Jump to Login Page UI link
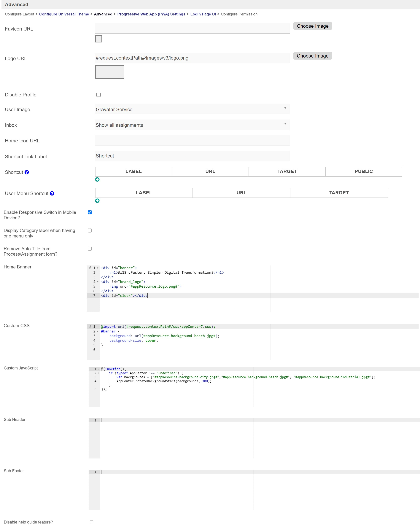 [203, 14]
